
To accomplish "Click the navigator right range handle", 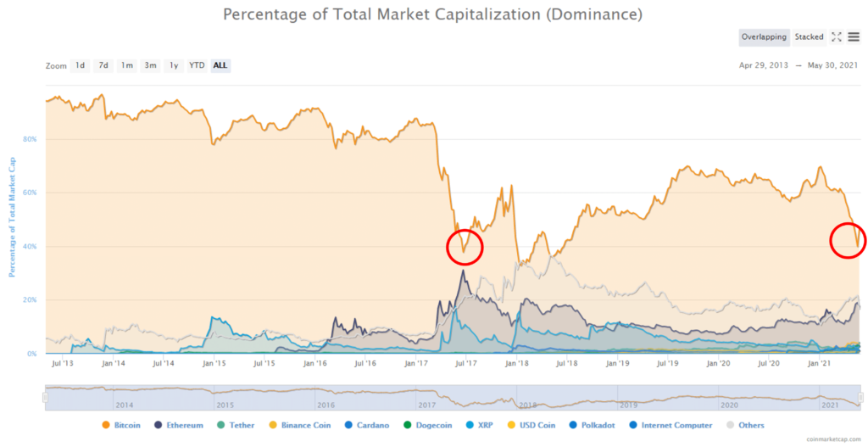I will (861, 397).
